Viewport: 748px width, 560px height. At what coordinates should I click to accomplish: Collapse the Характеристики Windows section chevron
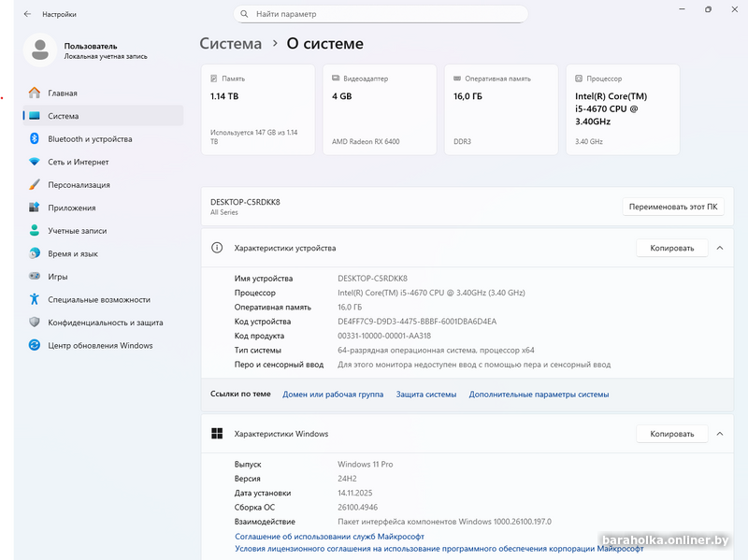(719, 434)
